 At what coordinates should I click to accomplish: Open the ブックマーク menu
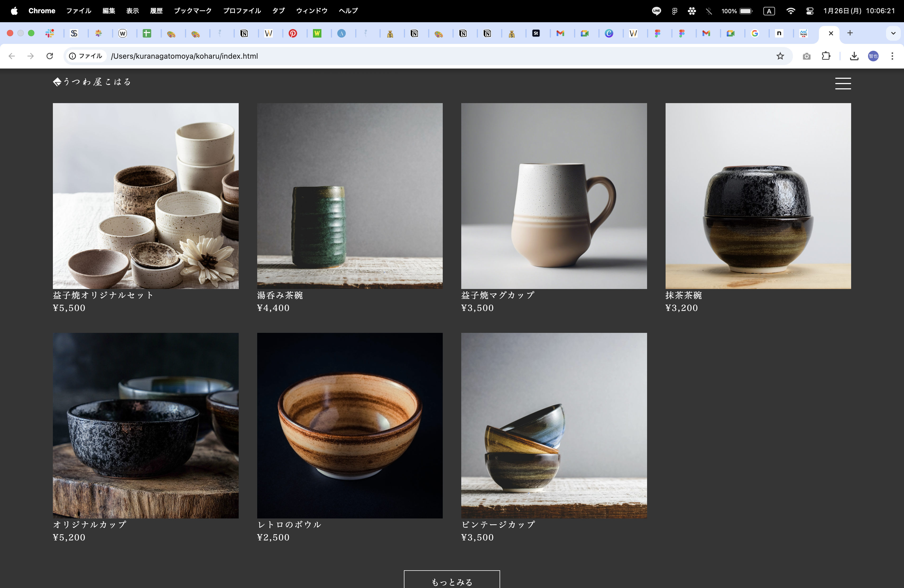[193, 11]
